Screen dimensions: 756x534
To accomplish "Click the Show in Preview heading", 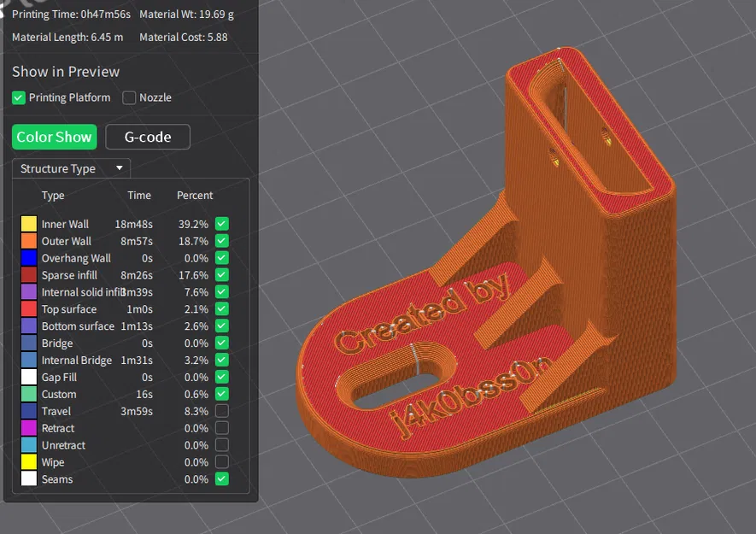I will pos(66,72).
